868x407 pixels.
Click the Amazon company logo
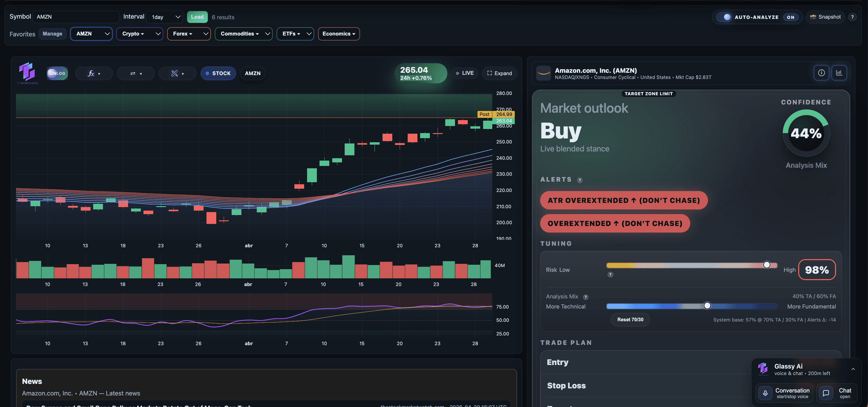(x=543, y=73)
